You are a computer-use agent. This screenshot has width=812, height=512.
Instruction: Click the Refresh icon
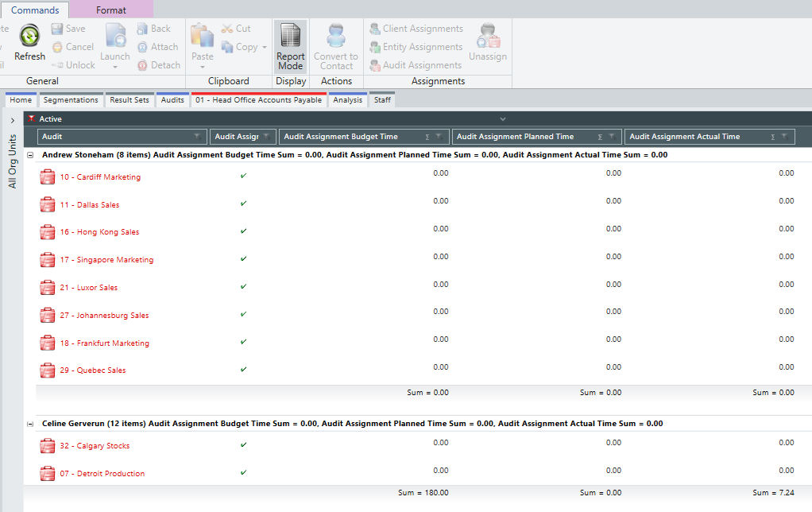[x=29, y=36]
